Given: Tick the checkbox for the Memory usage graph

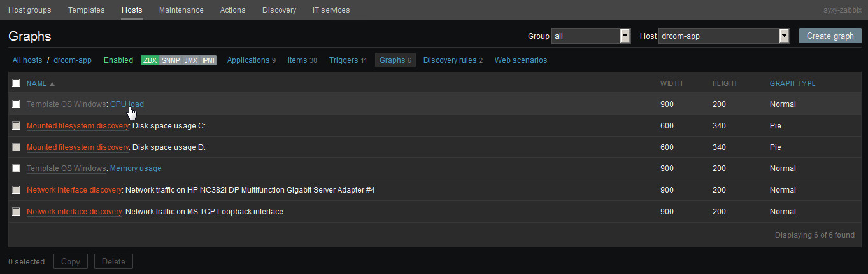Looking at the screenshot, I should pos(17,168).
